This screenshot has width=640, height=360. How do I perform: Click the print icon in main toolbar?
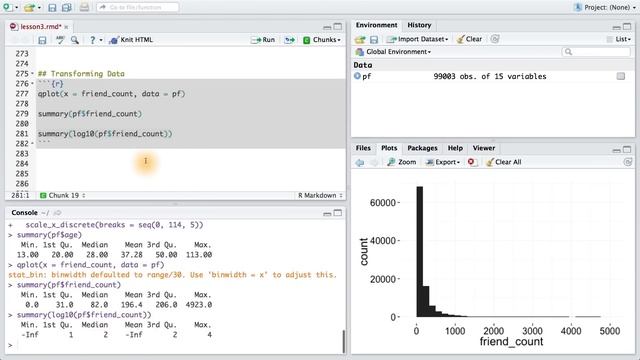pos(84,7)
